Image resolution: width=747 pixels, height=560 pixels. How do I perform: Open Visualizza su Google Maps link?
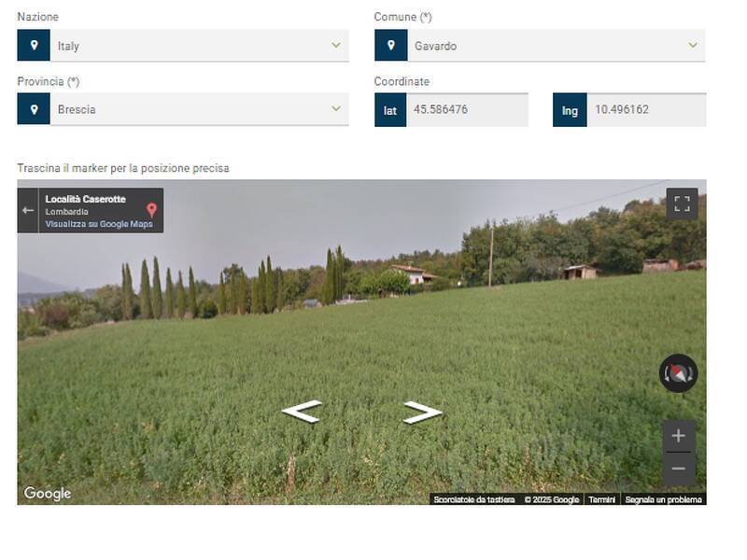[x=99, y=224]
